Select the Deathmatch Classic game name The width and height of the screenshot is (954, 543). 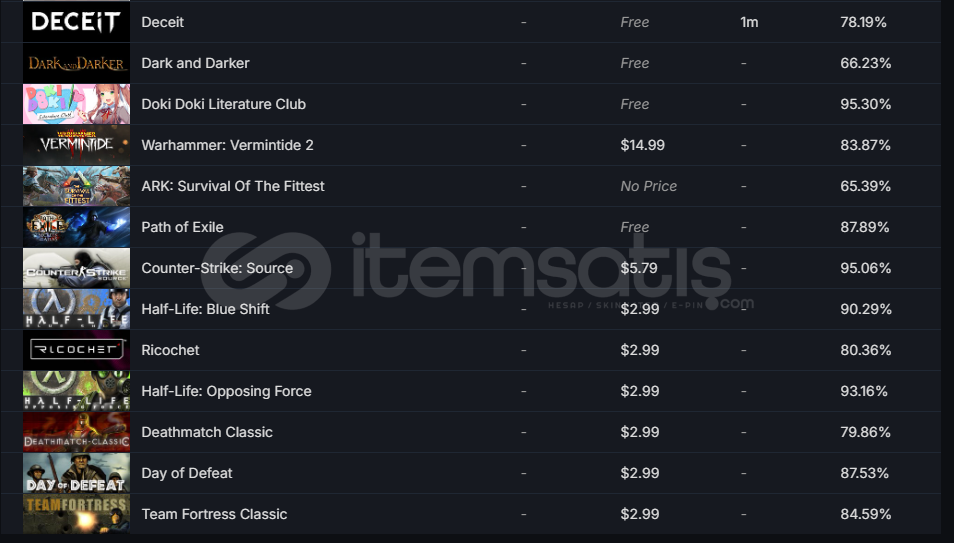[207, 432]
